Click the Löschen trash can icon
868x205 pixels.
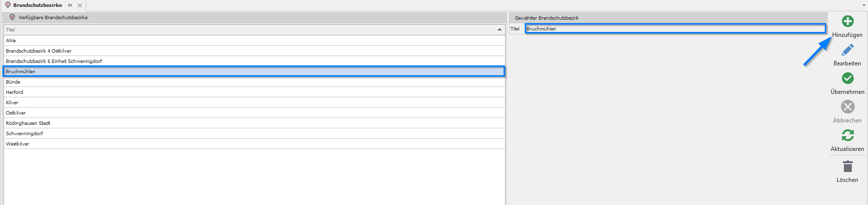[x=847, y=166]
